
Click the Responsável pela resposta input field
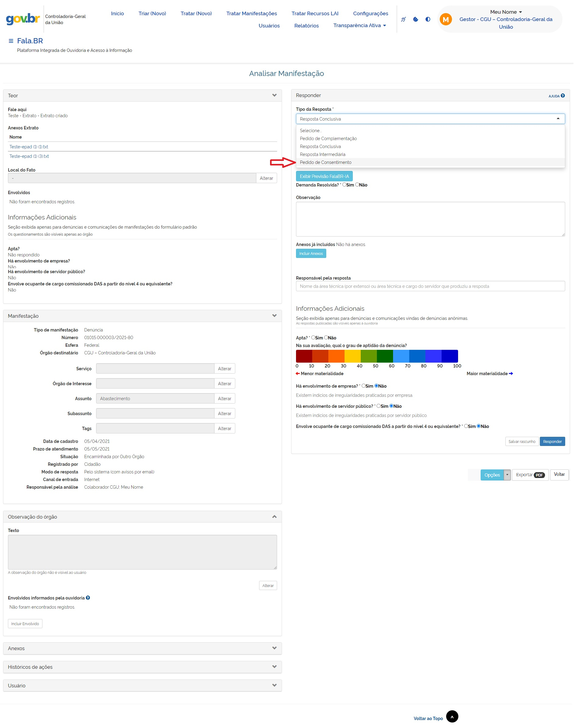click(x=430, y=286)
